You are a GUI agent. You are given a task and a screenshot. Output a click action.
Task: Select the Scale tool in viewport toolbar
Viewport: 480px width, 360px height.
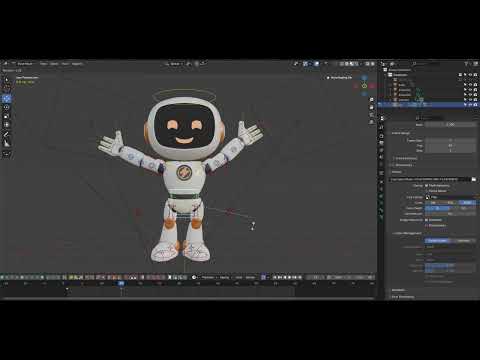pyautogui.click(x=6, y=116)
